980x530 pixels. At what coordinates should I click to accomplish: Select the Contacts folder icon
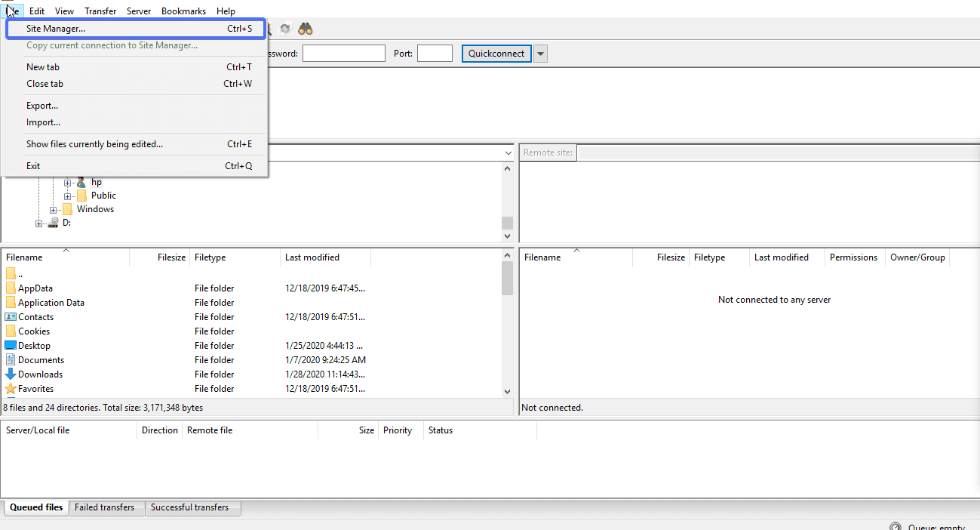pyautogui.click(x=11, y=317)
